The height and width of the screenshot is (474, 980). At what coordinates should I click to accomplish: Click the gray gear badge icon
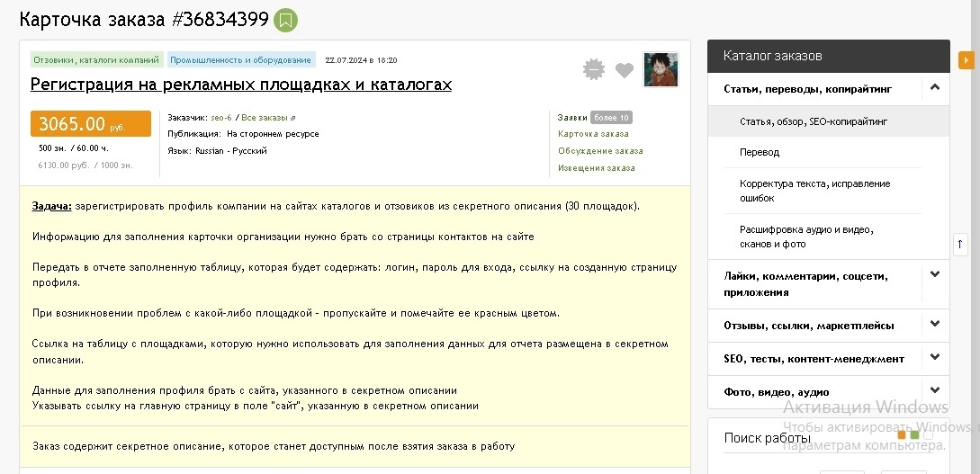click(x=594, y=69)
